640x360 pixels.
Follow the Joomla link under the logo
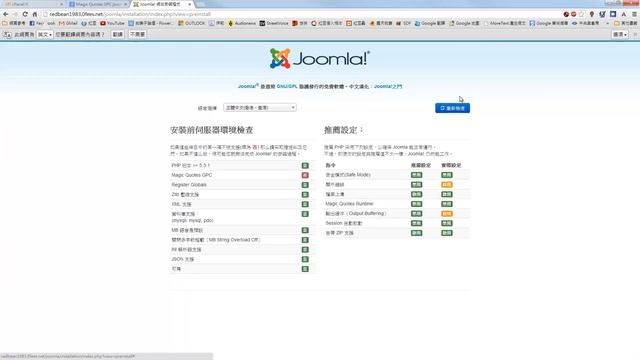click(x=247, y=87)
